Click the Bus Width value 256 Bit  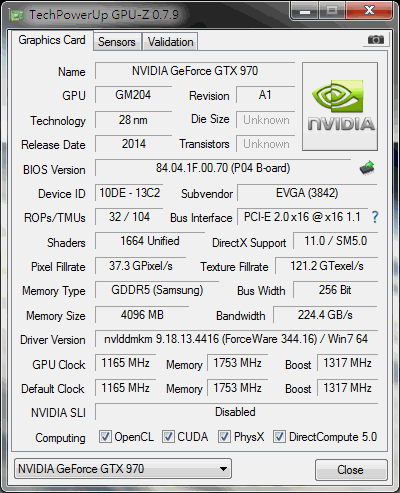point(335,290)
